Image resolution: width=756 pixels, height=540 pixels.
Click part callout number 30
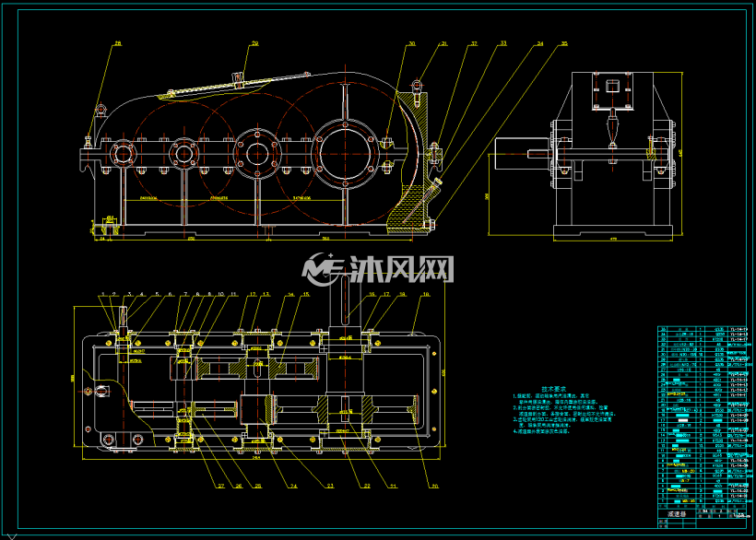coord(412,43)
